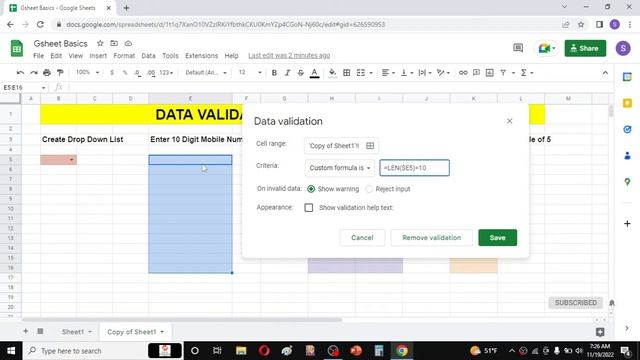Screen dimensions: 640x360
Task: Click the move to folder icon
Action: click(x=114, y=43)
